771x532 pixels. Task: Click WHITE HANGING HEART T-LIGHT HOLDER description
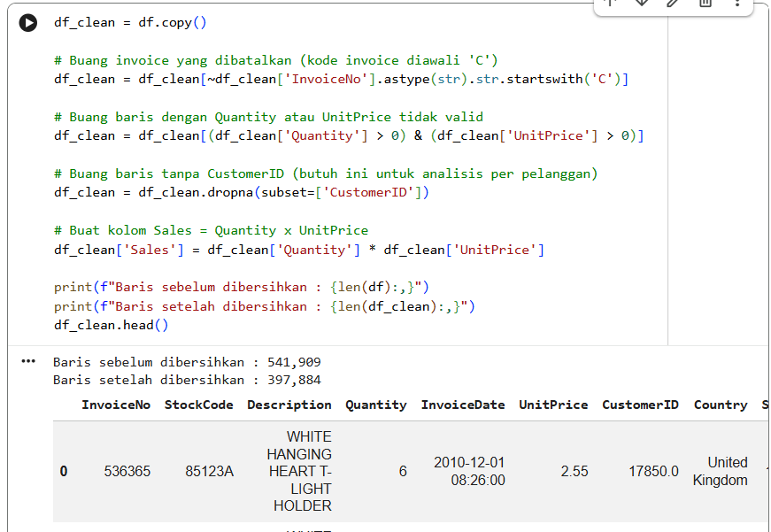[299, 471]
